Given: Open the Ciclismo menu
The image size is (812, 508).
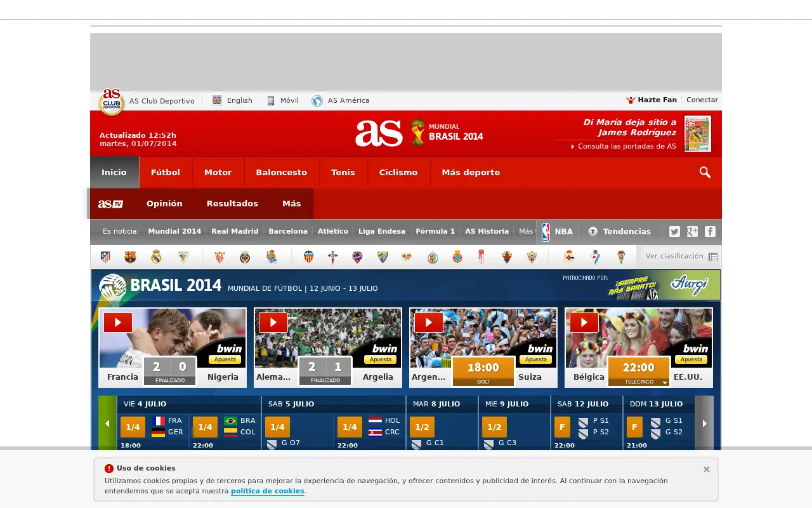Looking at the screenshot, I should (x=398, y=172).
